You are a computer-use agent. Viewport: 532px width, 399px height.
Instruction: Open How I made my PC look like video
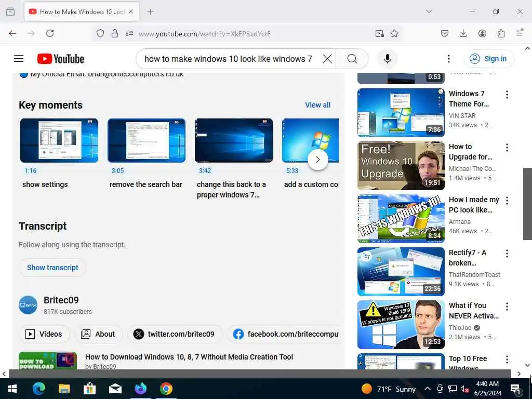point(401,219)
